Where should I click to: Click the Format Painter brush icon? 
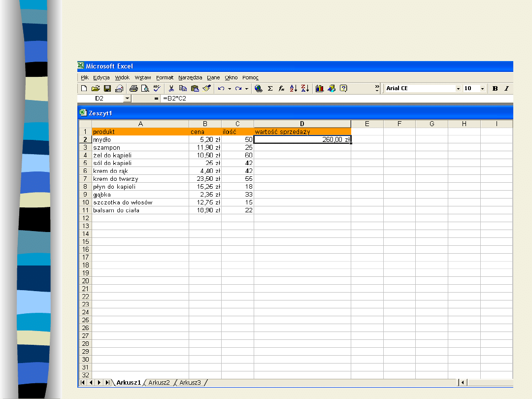click(x=206, y=89)
